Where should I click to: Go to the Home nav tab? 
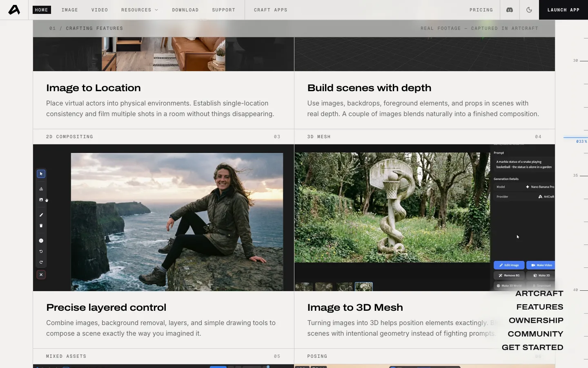click(x=42, y=10)
